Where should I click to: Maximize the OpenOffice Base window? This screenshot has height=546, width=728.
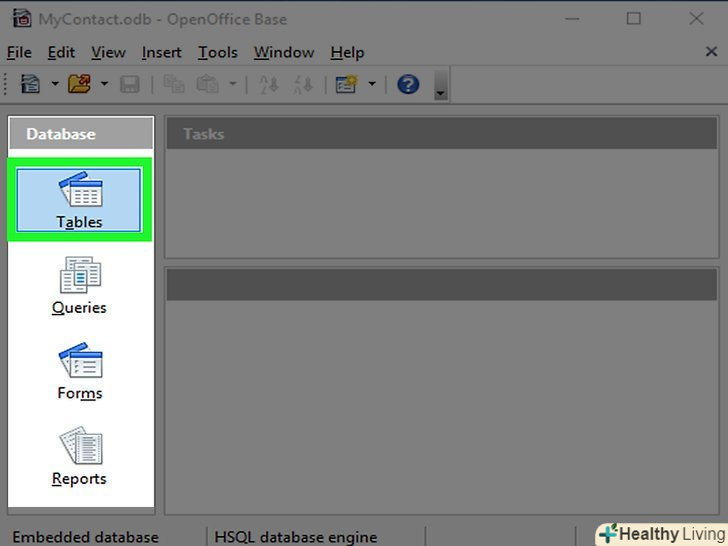[634, 19]
